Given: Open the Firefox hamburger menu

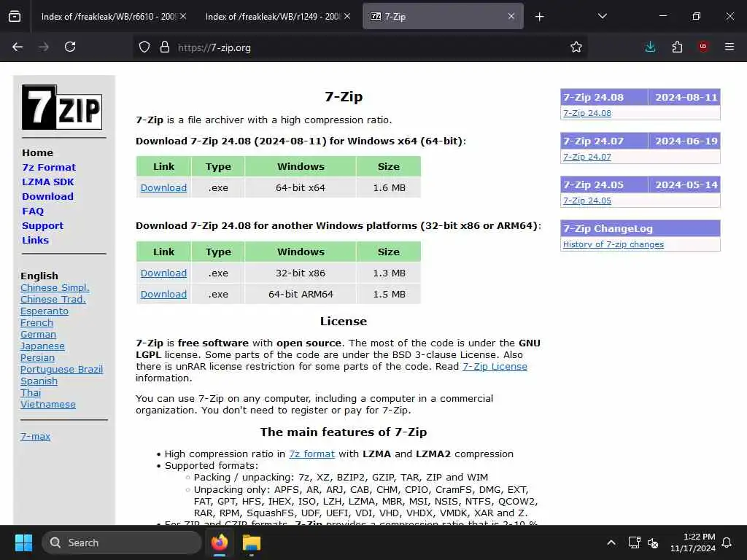Looking at the screenshot, I should pos(729,47).
